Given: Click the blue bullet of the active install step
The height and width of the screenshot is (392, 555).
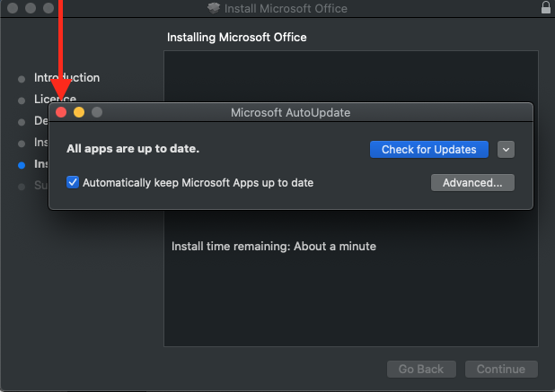Looking at the screenshot, I should (22, 165).
